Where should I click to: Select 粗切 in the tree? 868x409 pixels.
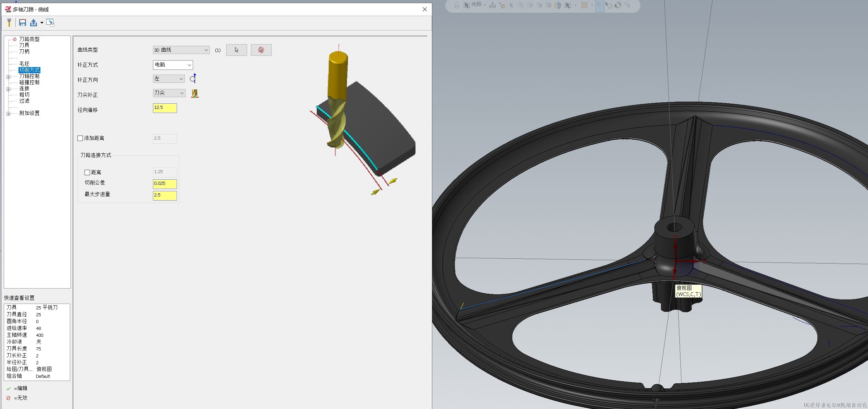click(24, 94)
